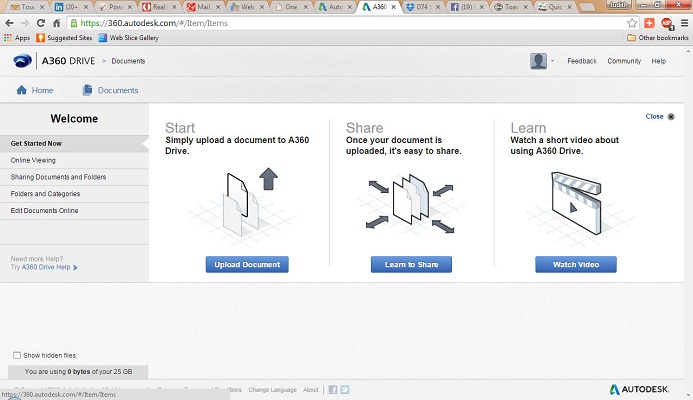The image size is (693, 400).
Task: Click the Home house icon
Action: click(x=21, y=90)
